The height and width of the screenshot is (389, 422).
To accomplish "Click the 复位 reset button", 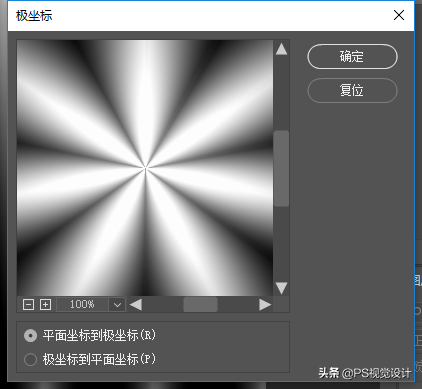I will (352, 90).
